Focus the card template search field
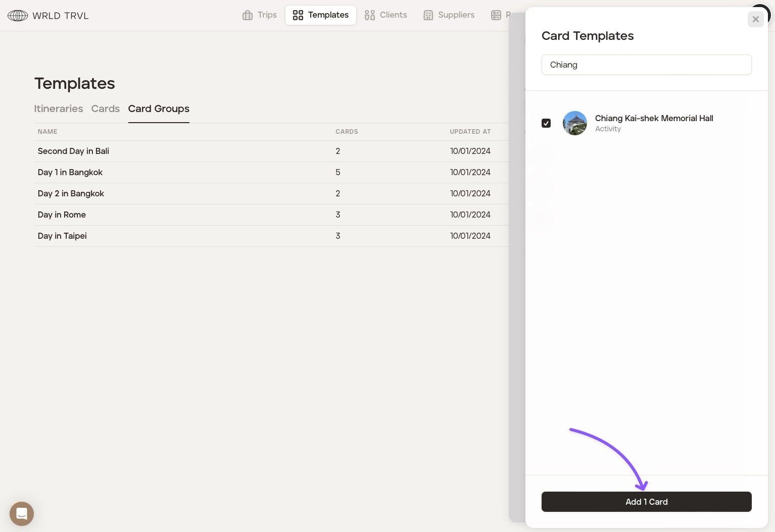Image resolution: width=775 pixels, height=532 pixels. click(x=646, y=65)
